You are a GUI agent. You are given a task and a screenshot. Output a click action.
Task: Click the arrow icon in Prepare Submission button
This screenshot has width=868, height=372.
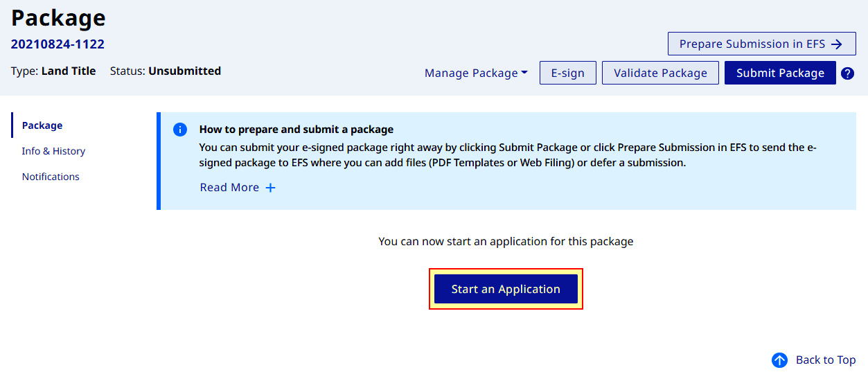[x=837, y=44]
